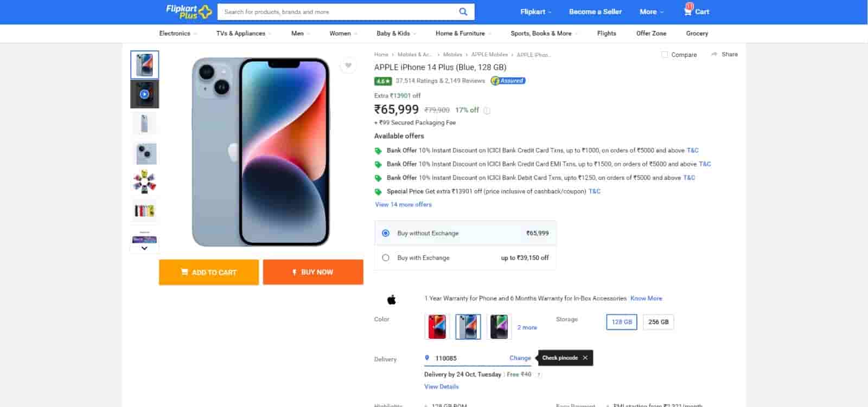
Task: Go to Grocery section
Action: pos(697,34)
